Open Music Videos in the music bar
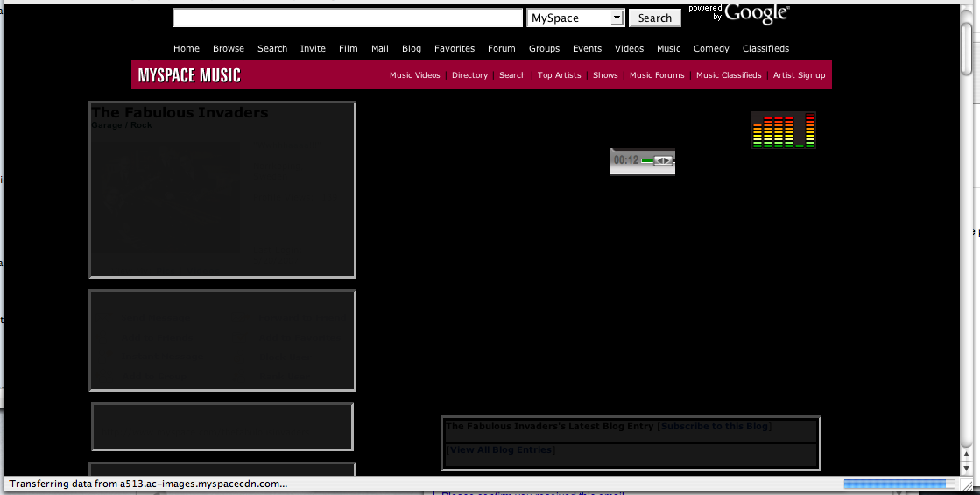This screenshot has width=980, height=495. [x=415, y=75]
